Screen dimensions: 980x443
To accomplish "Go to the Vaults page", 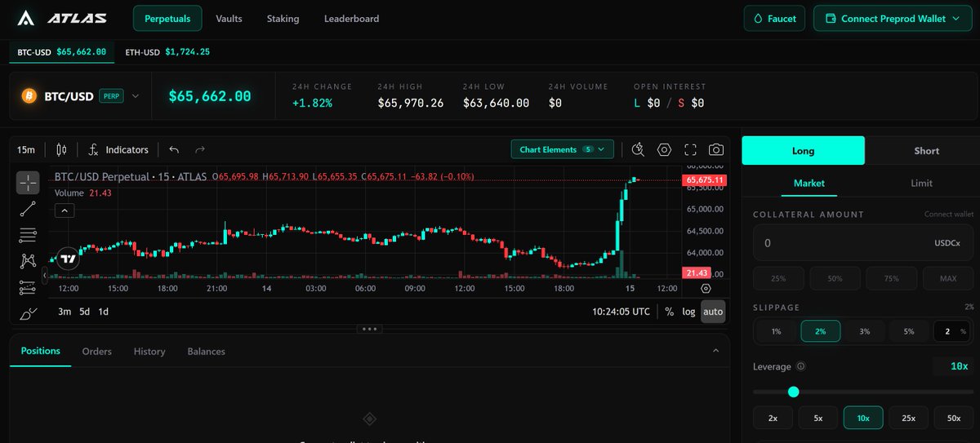I will pyautogui.click(x=229, y=18).
